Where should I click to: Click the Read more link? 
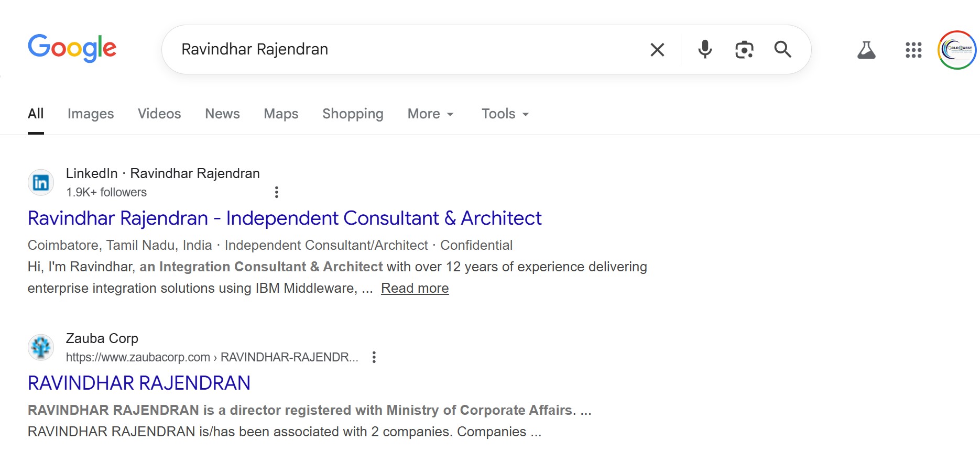pyautogui.click(x=415, y=288)
